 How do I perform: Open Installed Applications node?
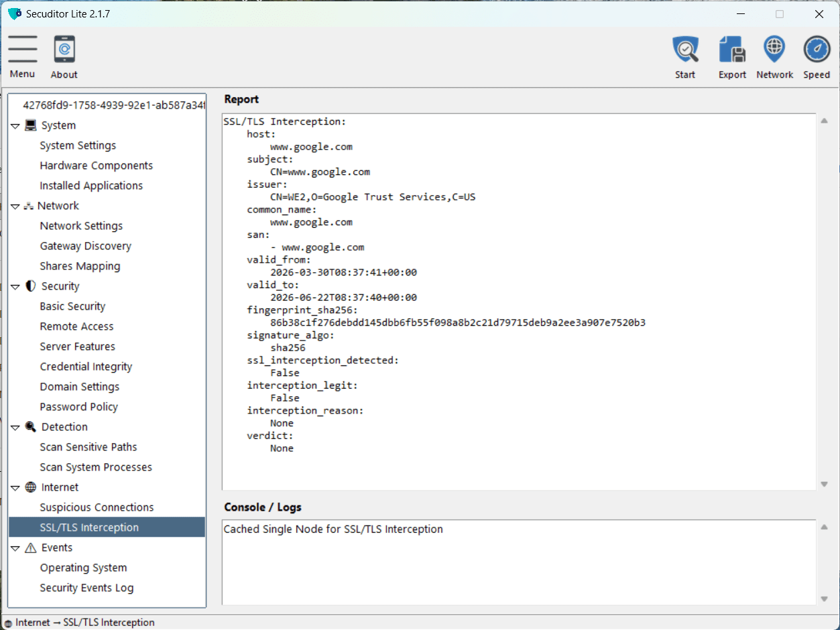(91, 186)
